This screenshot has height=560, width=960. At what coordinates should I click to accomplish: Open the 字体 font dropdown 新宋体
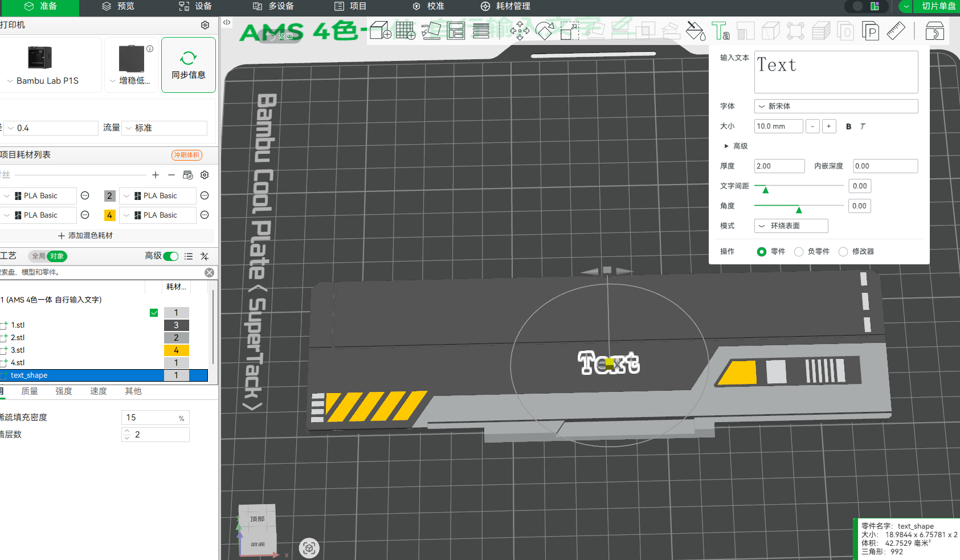tap(836, 106)
